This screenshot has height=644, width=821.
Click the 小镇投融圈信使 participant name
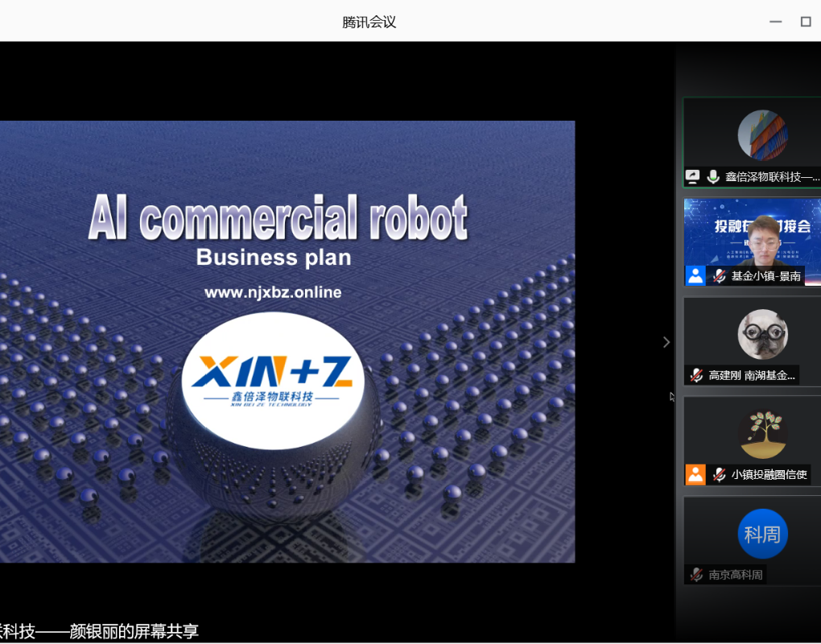click(769, 475)
